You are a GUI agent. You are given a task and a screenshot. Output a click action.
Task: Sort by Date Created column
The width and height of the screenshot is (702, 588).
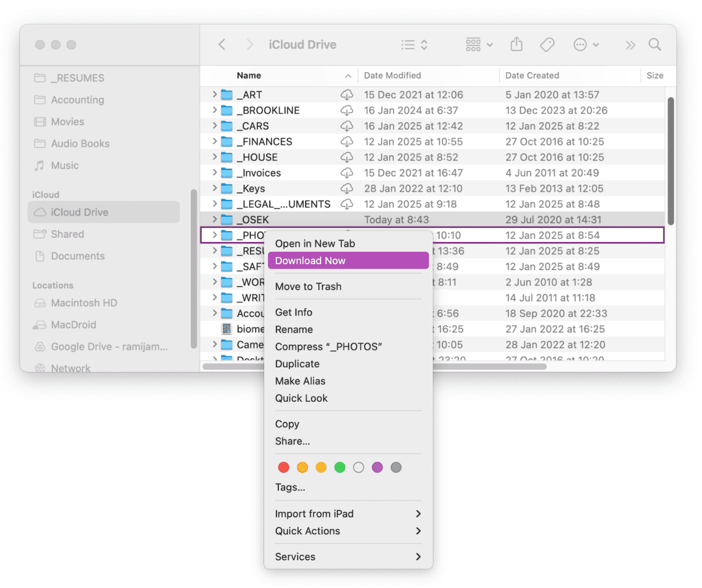(570, 76)
